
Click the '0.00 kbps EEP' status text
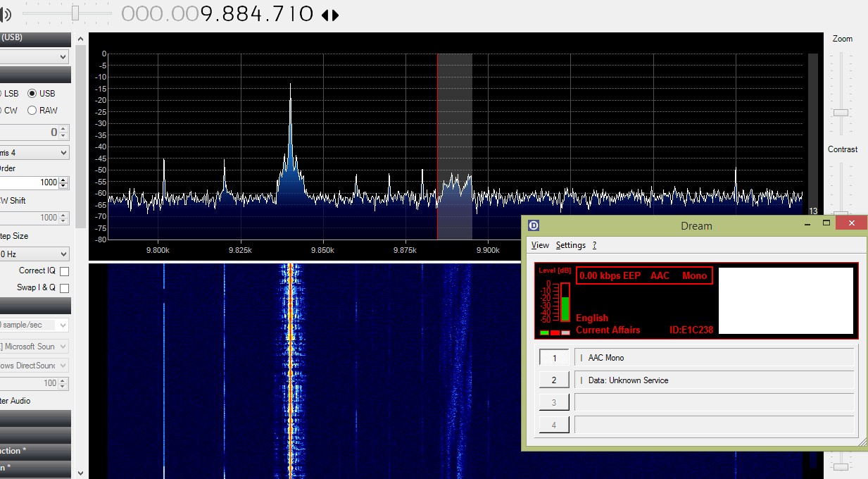610,275
